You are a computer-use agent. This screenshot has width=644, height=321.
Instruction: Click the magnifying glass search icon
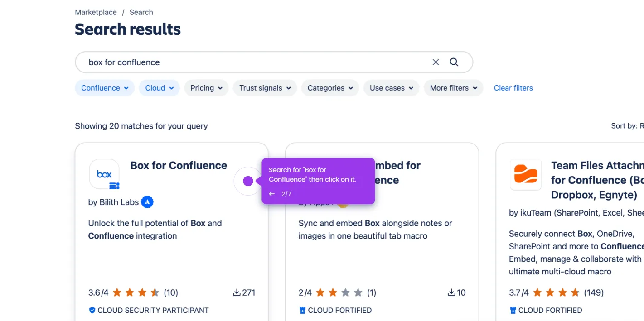[454, 62]
